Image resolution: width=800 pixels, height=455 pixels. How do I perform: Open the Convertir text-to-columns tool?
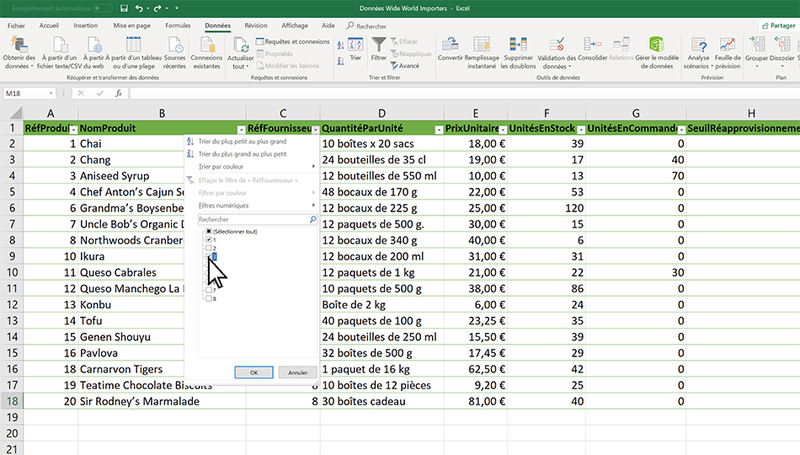tap(450, 44)
